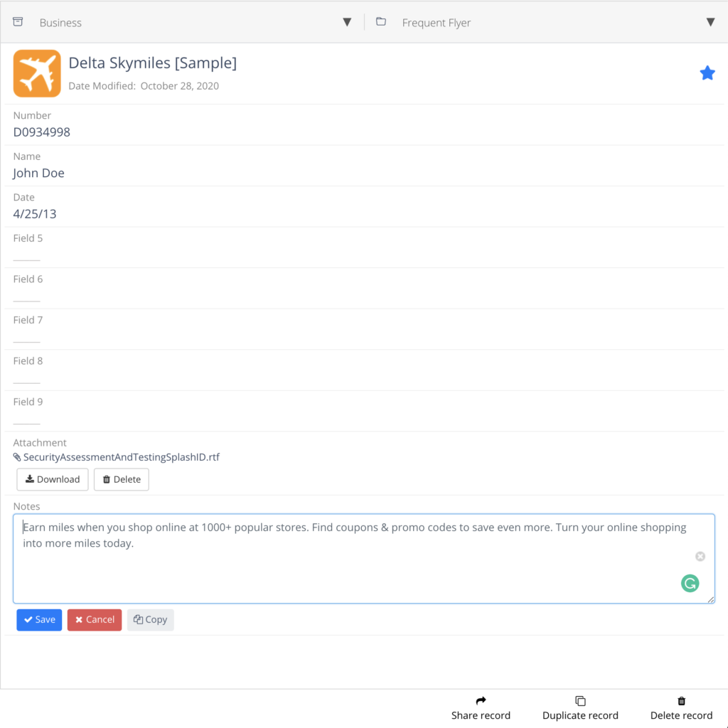This screenshot has height=728, width=728.
Task: Click the Name field John Doe
Action: (38, 173)
